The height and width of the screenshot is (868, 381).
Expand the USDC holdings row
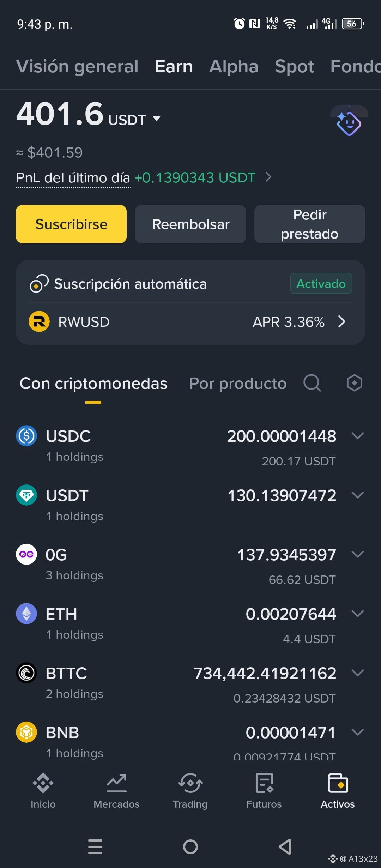click(x=190, y=446)
